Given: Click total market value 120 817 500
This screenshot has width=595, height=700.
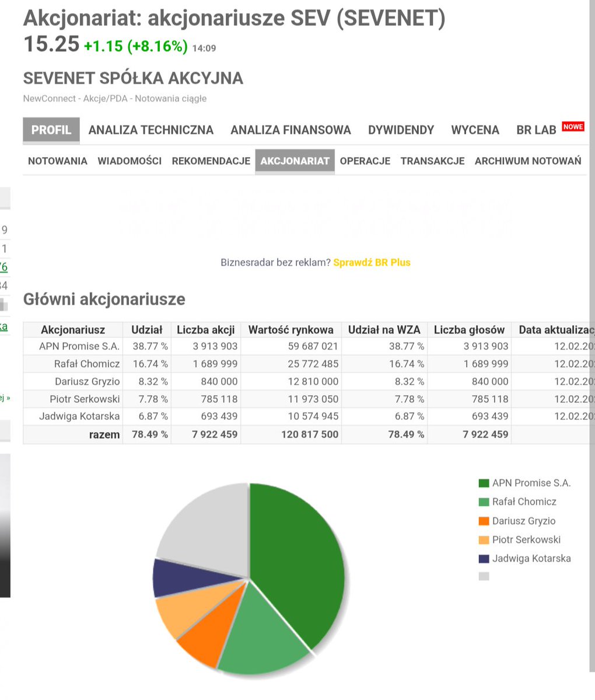Looking at the screenshot, I should pyautogui.click(x=310, y=434).
